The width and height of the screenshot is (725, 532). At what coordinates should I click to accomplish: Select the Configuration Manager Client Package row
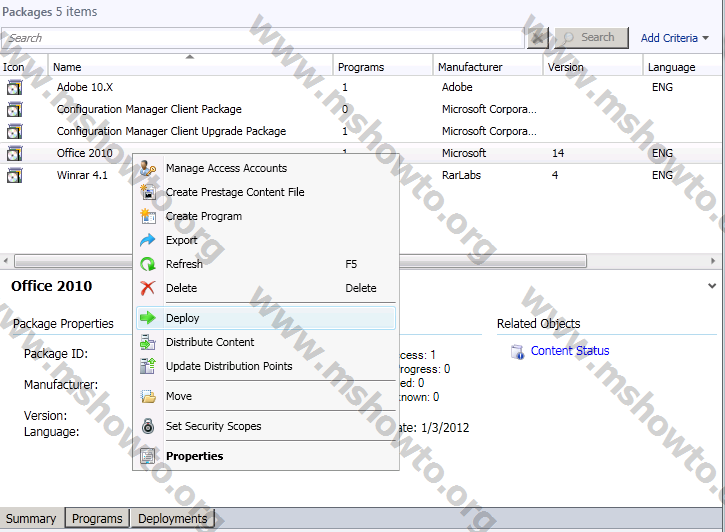coord(362,110)
